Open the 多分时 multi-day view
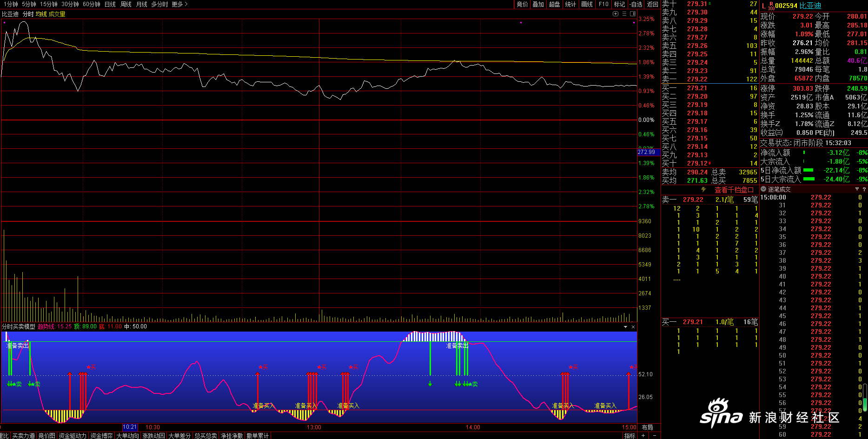 [x=159, y=4]
